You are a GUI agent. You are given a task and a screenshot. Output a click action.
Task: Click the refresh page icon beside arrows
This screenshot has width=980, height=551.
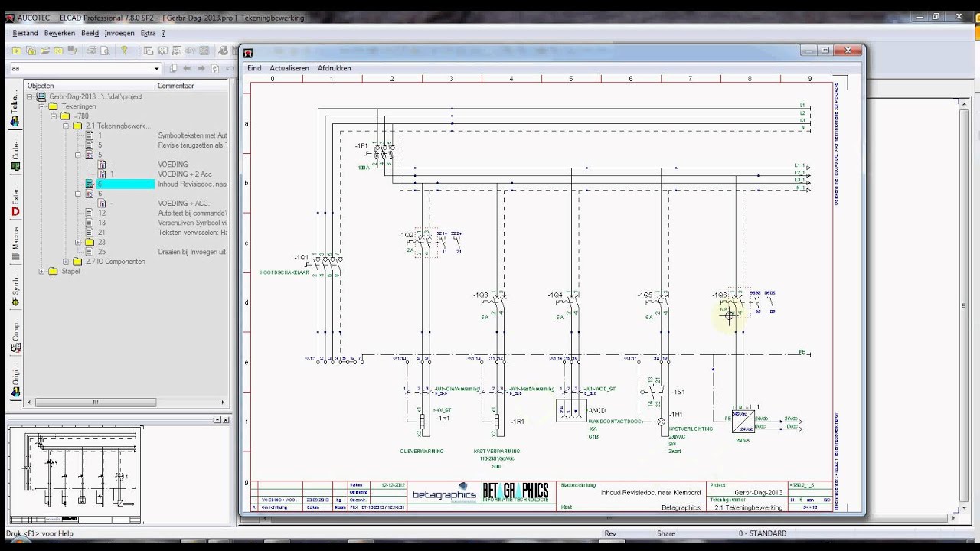(215, 68)
